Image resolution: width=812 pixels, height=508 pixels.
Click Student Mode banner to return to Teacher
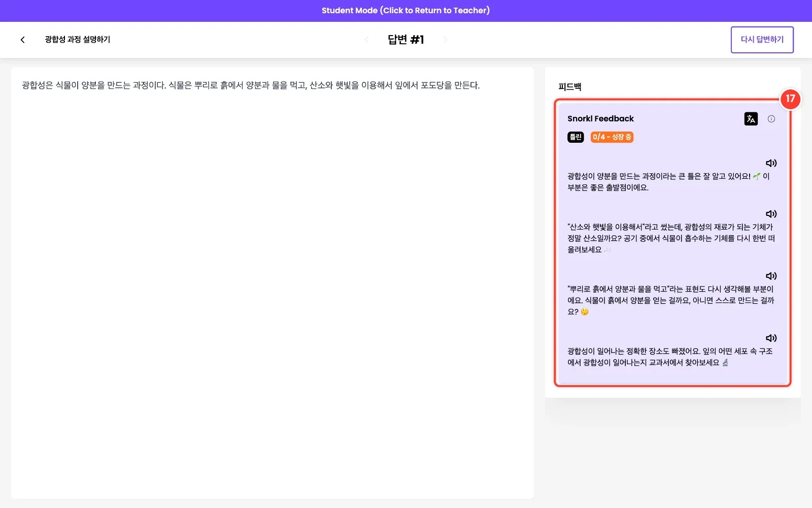405,11
